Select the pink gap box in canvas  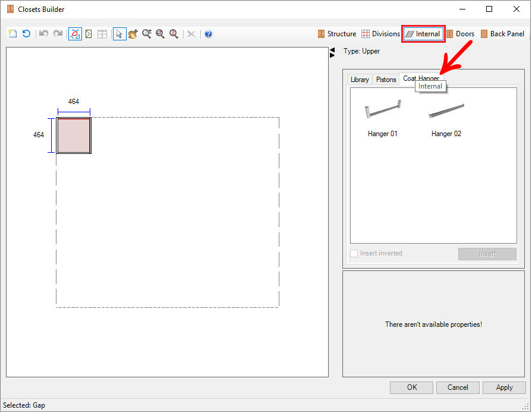coord(74,135)
